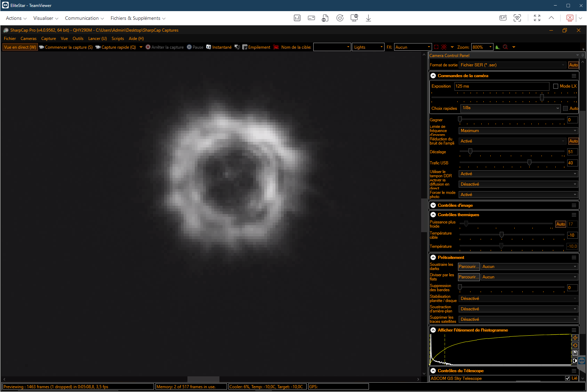
Task: Click Commencer la capture (S)
Action: pyautogui.click(x=66, y=47)
